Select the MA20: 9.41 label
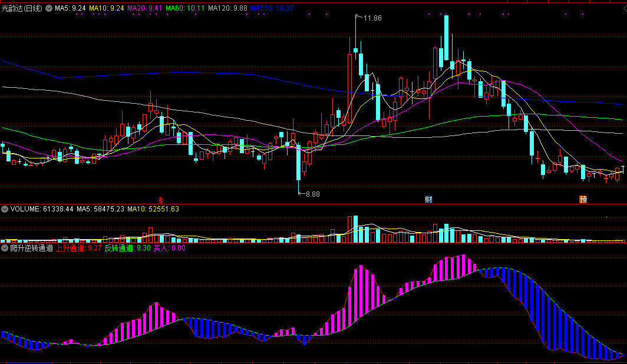Image resolution: width=627 pixels, height=364 pixels. (145, 8)
